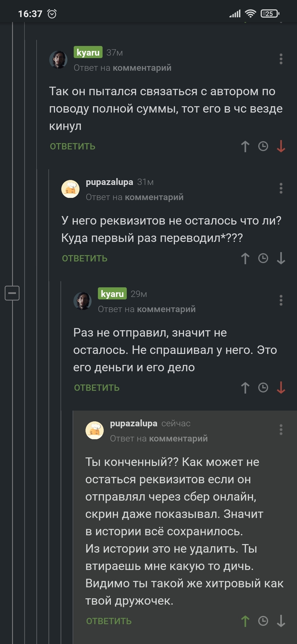This screenshot has height=644, width=297.
Task: Open options menu for pupazalupa's newest comment
Action: pos(281,430)
